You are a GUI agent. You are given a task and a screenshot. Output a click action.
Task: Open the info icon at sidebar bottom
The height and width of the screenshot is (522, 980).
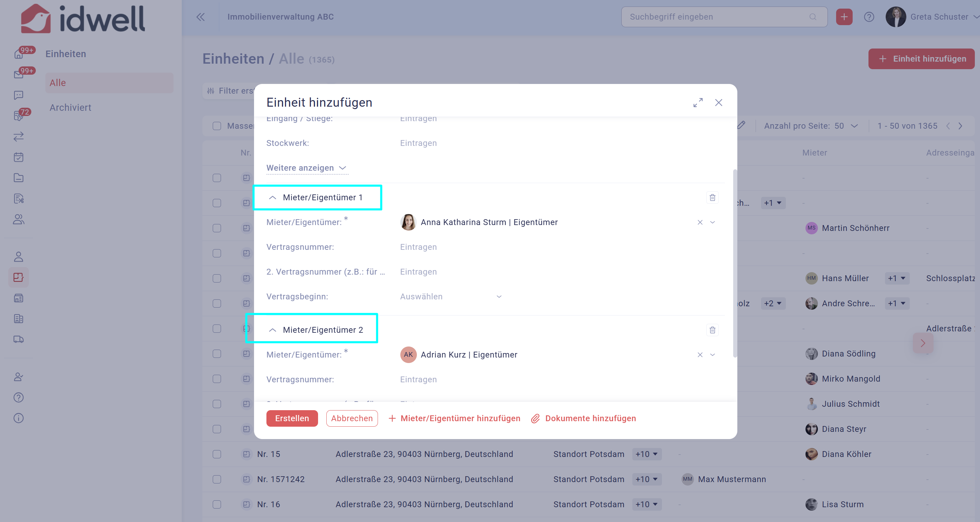coord(18,418)
